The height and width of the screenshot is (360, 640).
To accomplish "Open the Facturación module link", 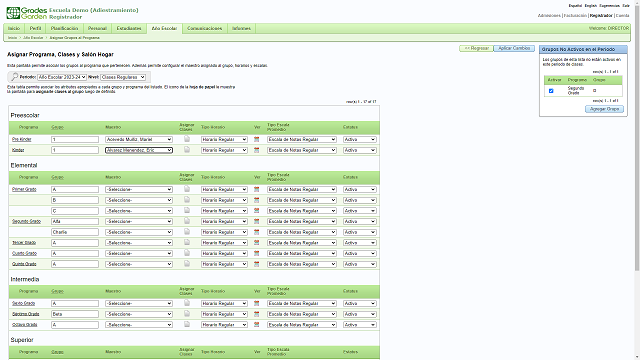I will 575,16.
